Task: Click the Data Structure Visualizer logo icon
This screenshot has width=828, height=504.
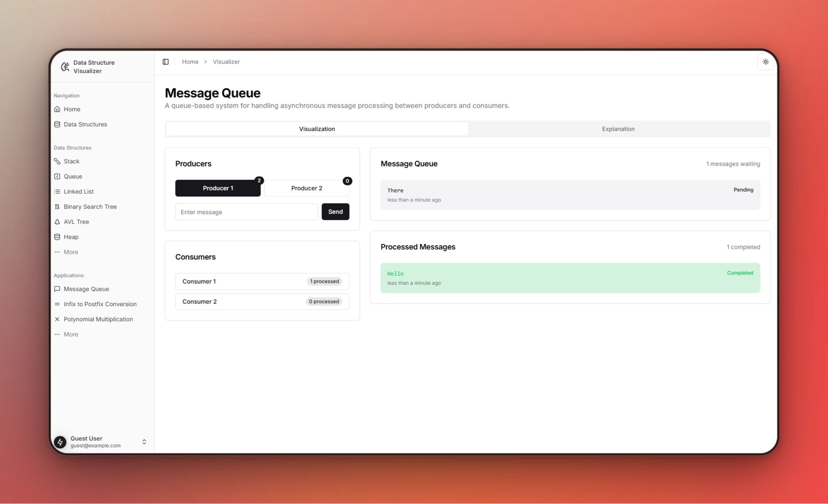Action: pos(65,66)
